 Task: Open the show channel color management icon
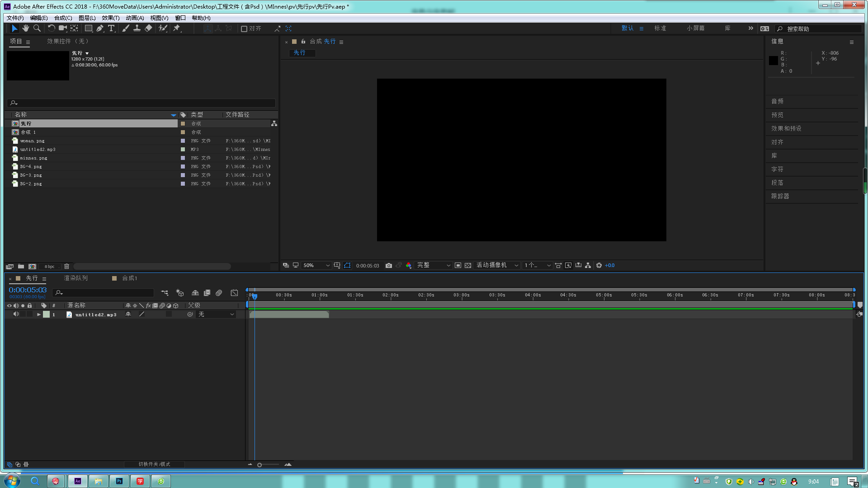point(409,266)
